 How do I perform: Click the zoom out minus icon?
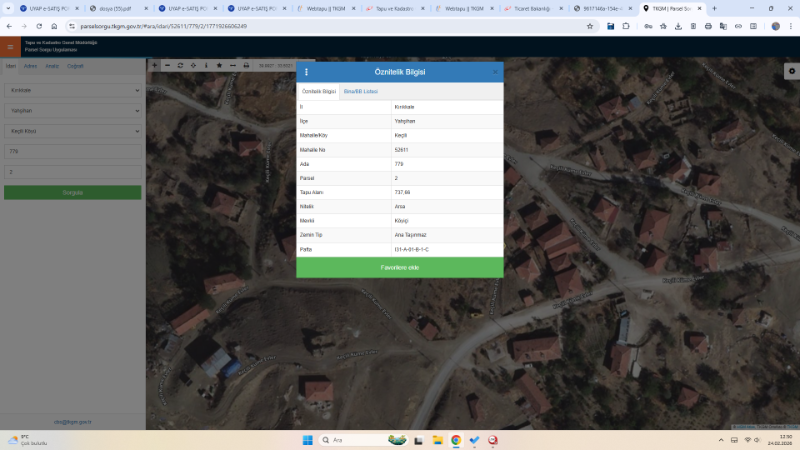pyautogui.click(x=167, y=65)
